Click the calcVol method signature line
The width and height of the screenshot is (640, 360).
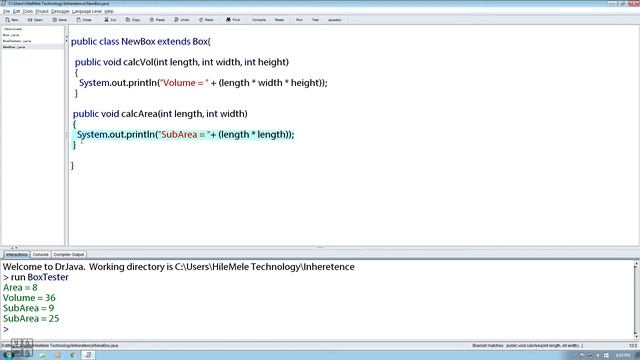pos(182,62)
